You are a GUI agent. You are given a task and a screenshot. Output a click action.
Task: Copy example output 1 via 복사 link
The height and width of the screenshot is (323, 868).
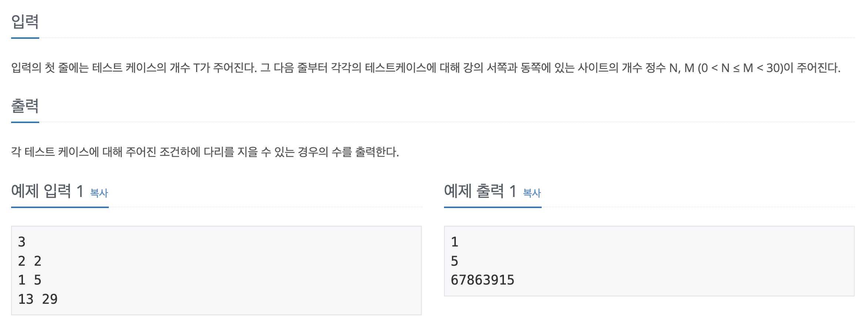[532, 193]
